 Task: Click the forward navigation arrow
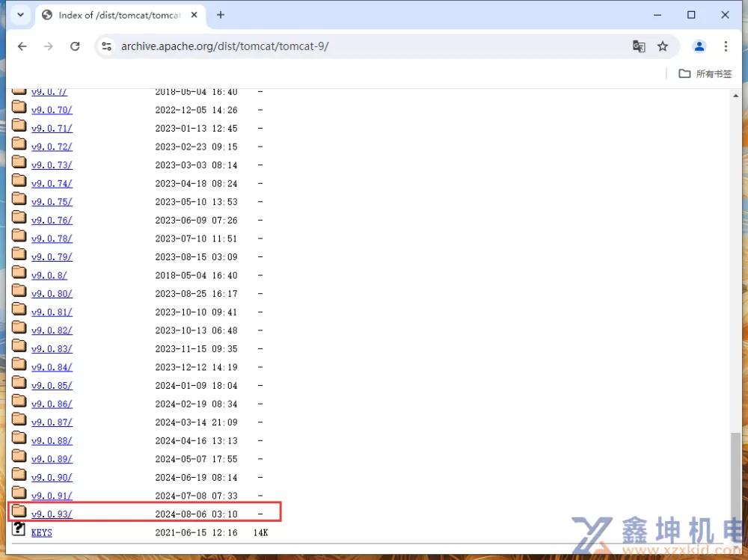[48, 46]
